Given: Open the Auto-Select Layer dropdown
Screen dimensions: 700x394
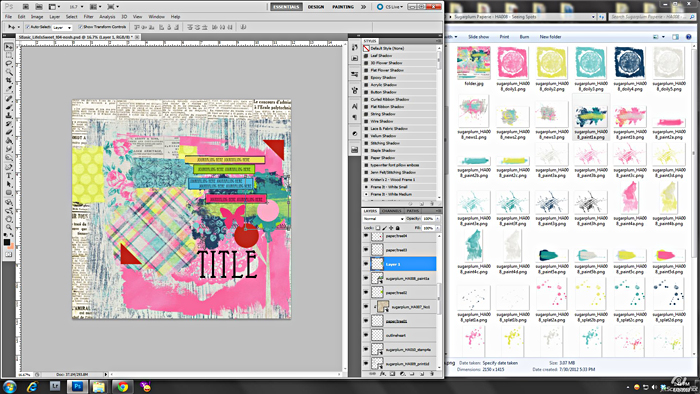Looking at the screenshot, I should [62, 28].
